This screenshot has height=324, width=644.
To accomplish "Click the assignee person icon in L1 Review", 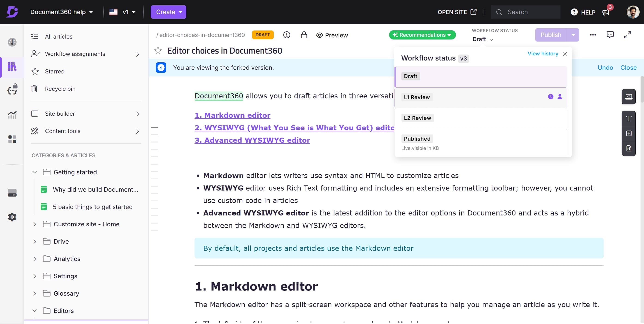I will (560, 97).
